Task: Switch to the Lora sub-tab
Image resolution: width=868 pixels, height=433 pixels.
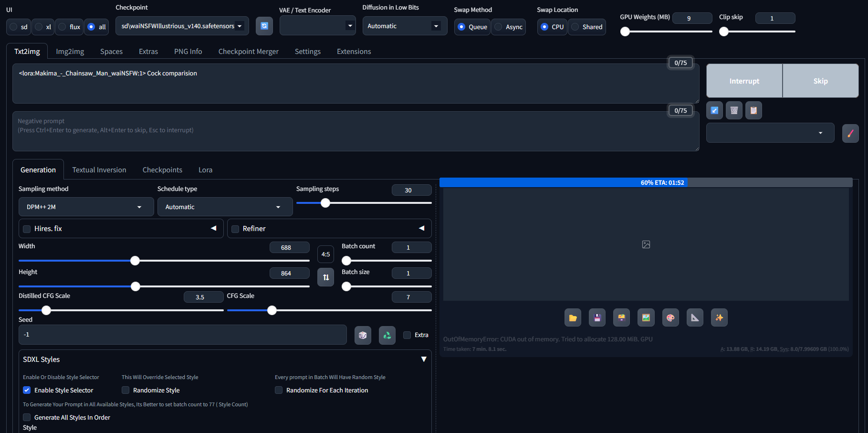Action: tap(206, 170)
